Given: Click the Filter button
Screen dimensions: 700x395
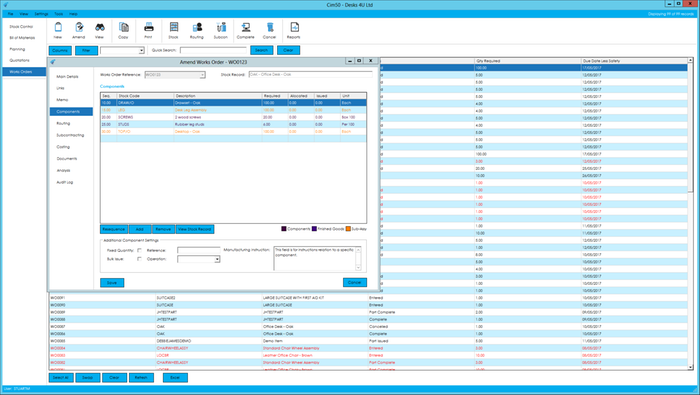Looking at the screenshot, I should pos(86,50).
